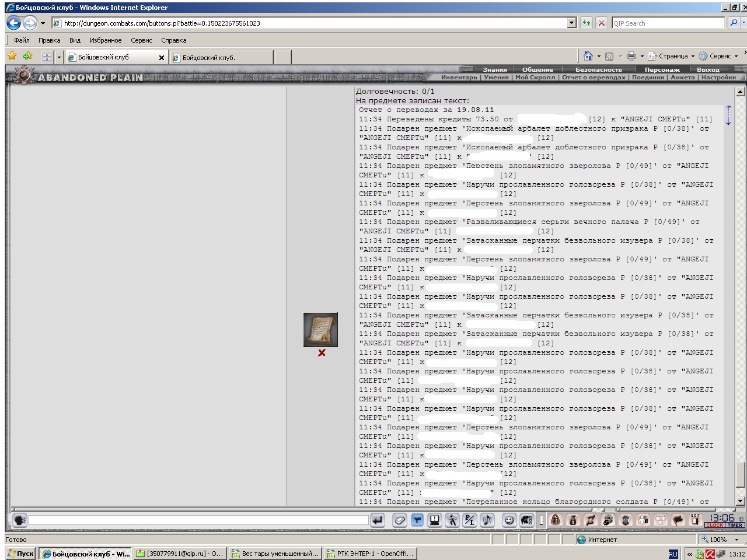Screen dimensions: 747x560
Task: Click the red CLOCK button
Action: (714, 525)
